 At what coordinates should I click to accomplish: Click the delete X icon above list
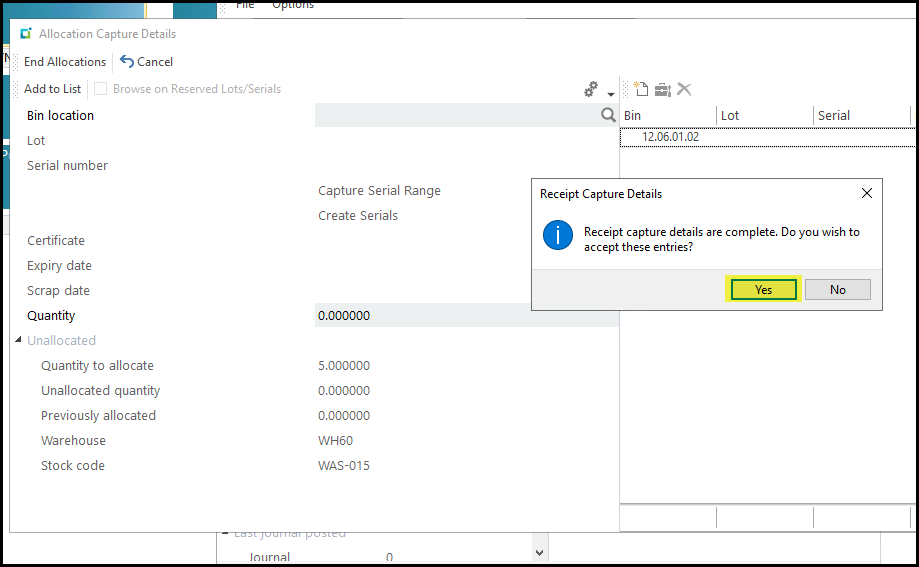[684, 89]
